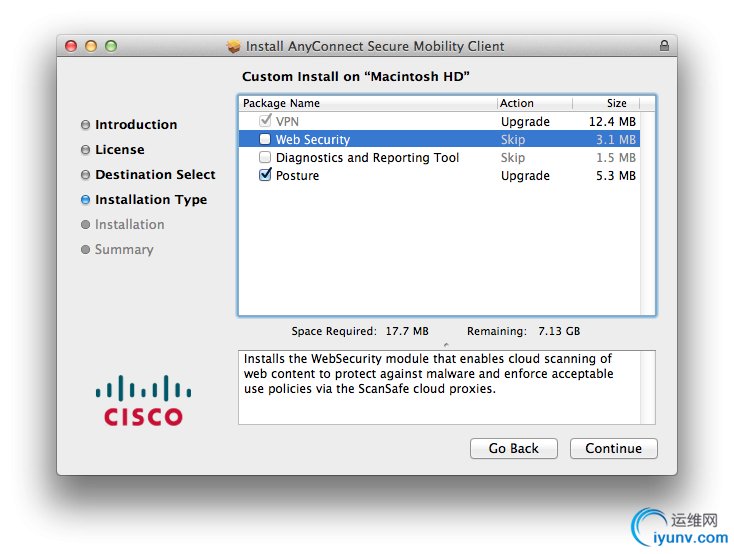This screenshot has width=734, height=554.
Task: Uncheck the Posture package checkbox
Action: [x=265, y=175]
